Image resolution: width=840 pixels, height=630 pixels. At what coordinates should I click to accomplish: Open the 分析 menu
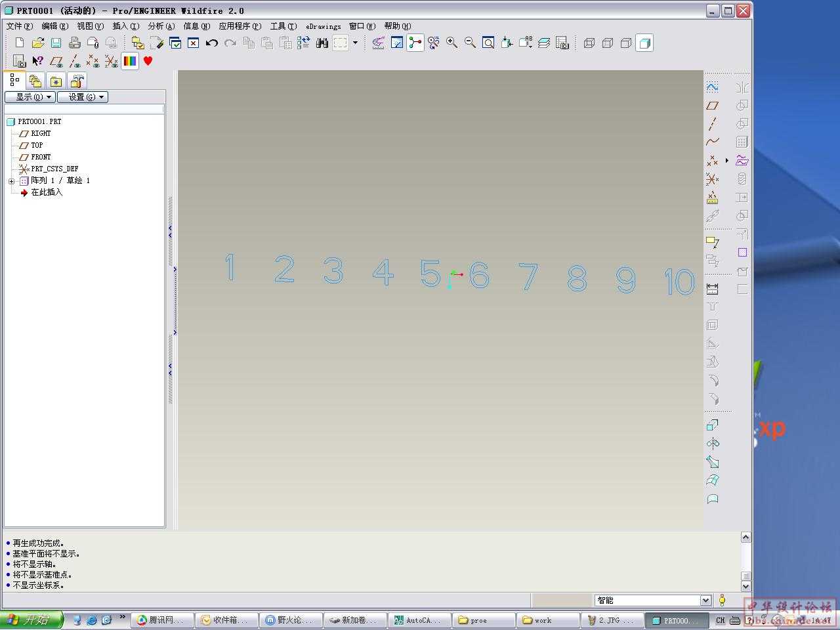pyautogui.click(x=161, y=26)
